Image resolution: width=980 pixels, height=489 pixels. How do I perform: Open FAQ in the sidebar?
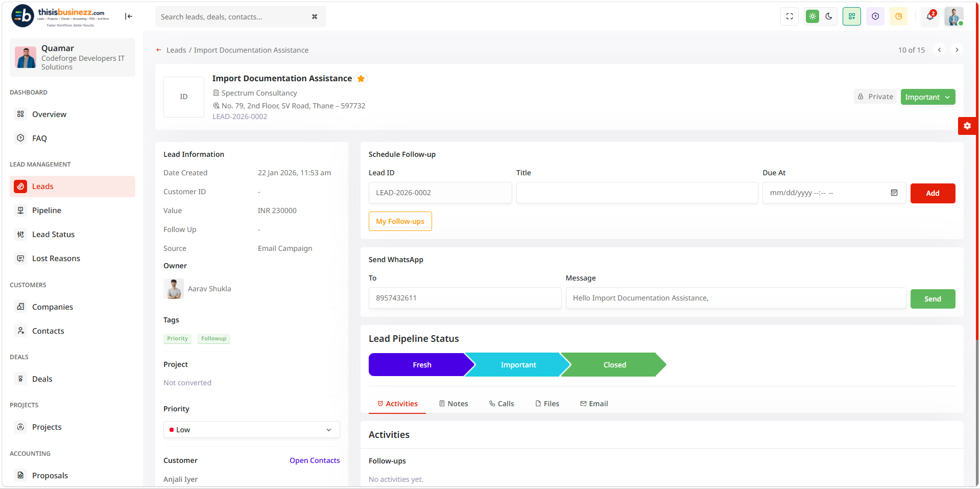73,138
